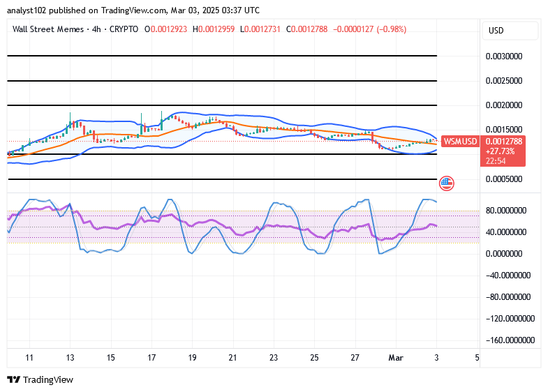The width and height of the screenshot is (548, 392).
Task: Open the USD currency selector
Action: [510, 31]
